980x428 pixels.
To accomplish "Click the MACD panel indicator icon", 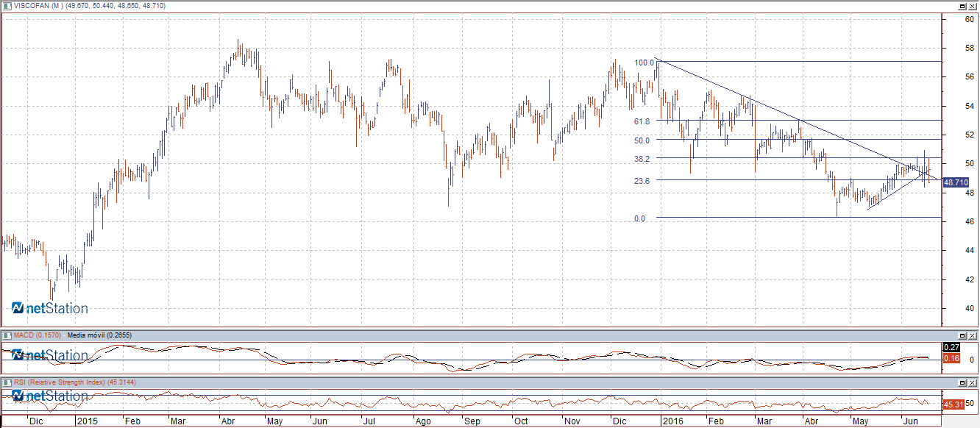I will click(7, 335).
